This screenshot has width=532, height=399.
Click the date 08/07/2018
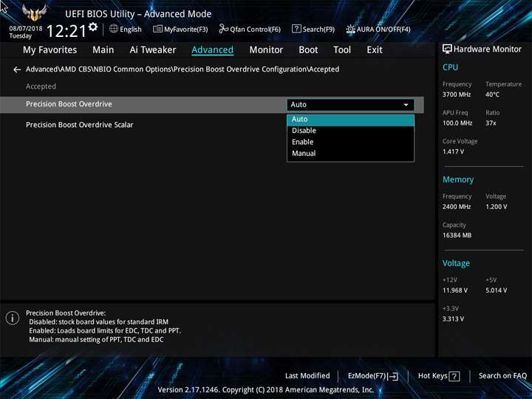tap(26, 29)
